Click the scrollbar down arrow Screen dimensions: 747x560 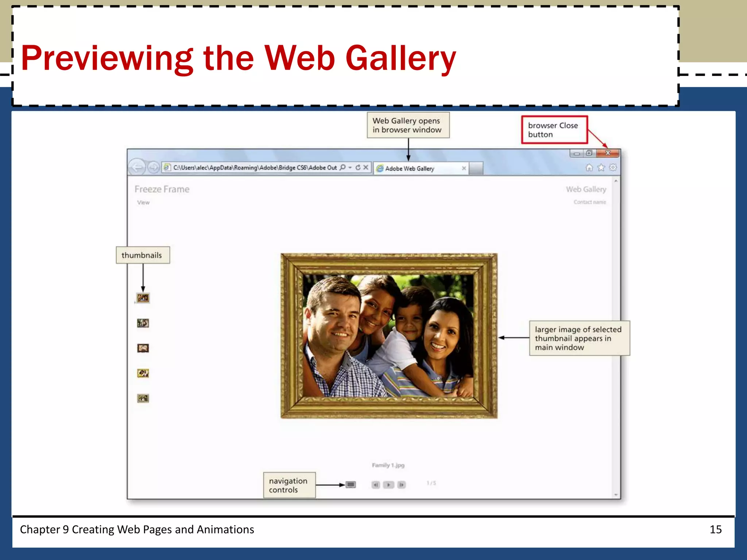[616, 495]
